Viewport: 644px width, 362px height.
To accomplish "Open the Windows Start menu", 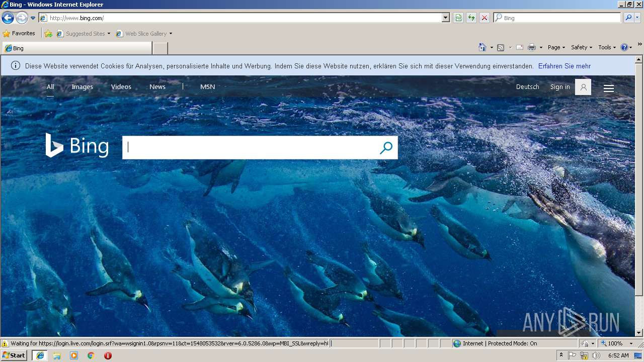I will click(14, 355).
